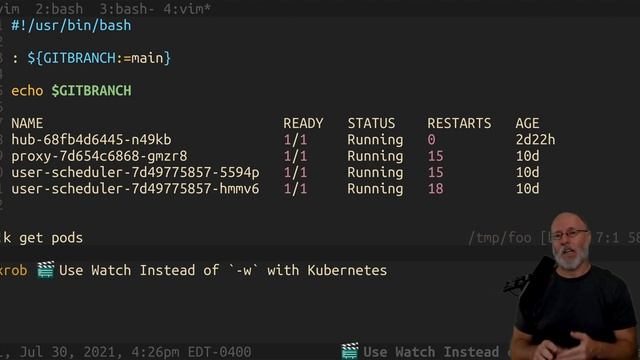Click pod name hub-68fb4d6445-n49kb

pos(91,140)
